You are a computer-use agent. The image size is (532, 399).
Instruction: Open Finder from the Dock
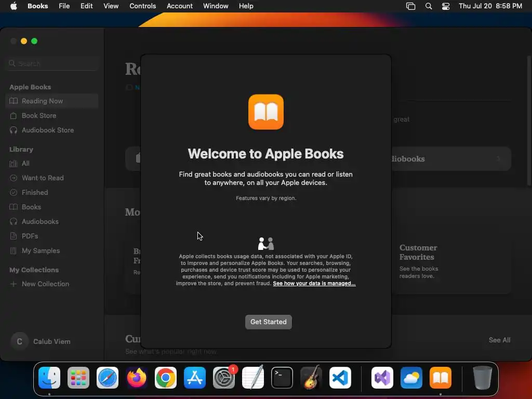pos(49,378)
